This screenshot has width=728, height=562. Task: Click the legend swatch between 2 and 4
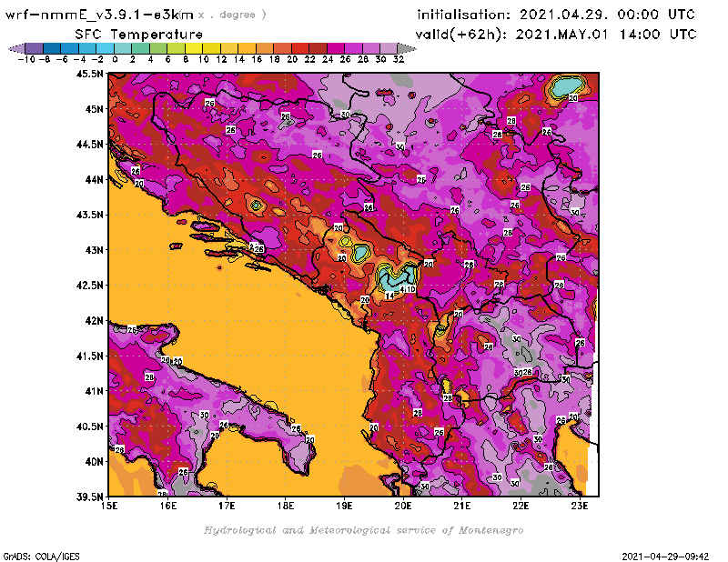point(141,49)
